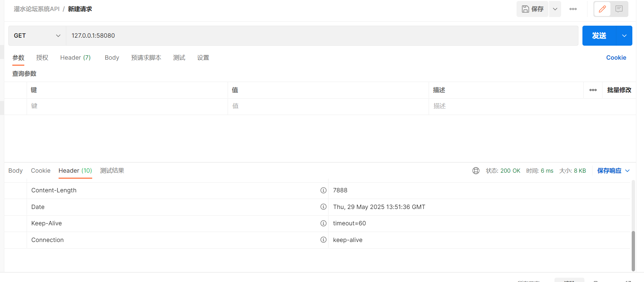Image resolution: width=644 pixels, height=282 pixels.
Task: Open the request Header (7) tab
Action: click(x=76, y=58)
